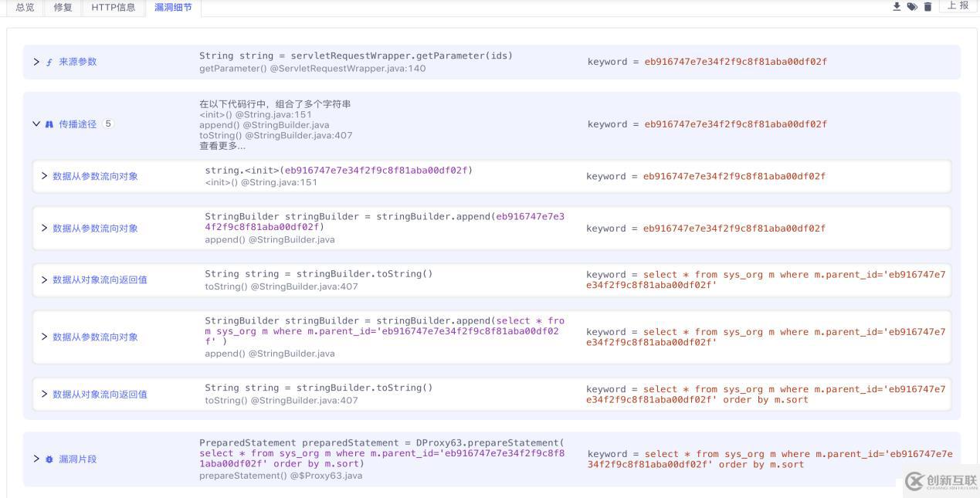Click prepareStatement() @$Proxy63.java text
The height and width of the screenshot is (498, 980).
point(280,476)
